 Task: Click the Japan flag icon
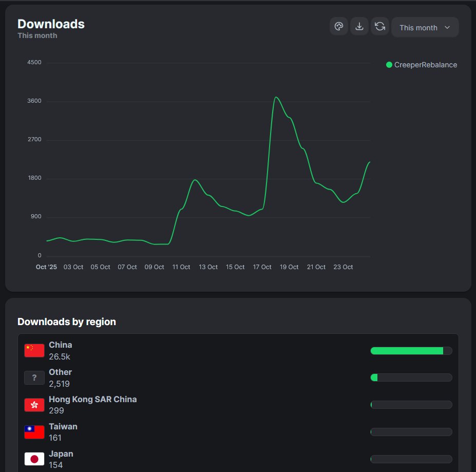point(34,459)
